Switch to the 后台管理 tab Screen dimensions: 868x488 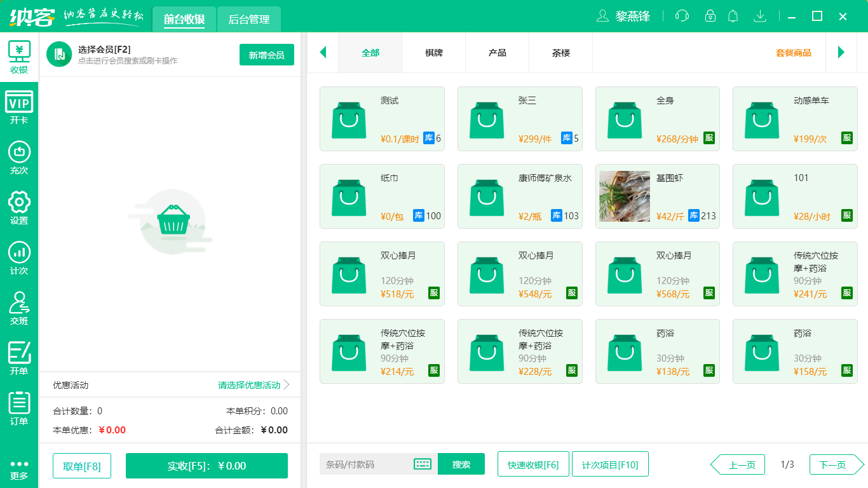coord(248,19)
